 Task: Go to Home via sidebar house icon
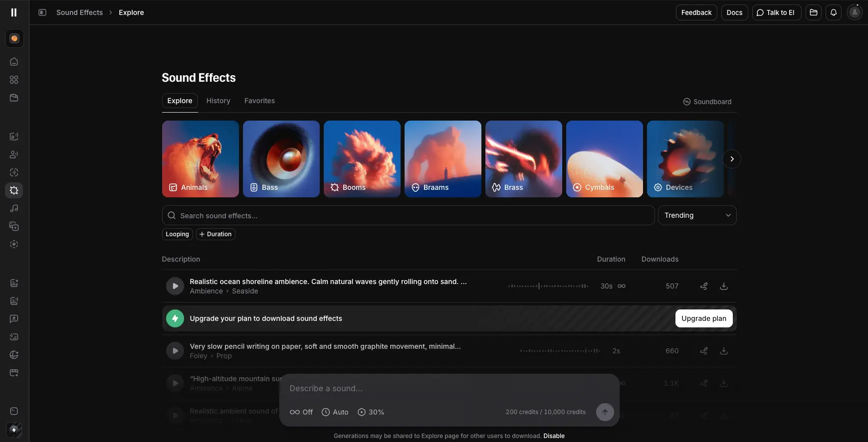[x=14, y=62]
